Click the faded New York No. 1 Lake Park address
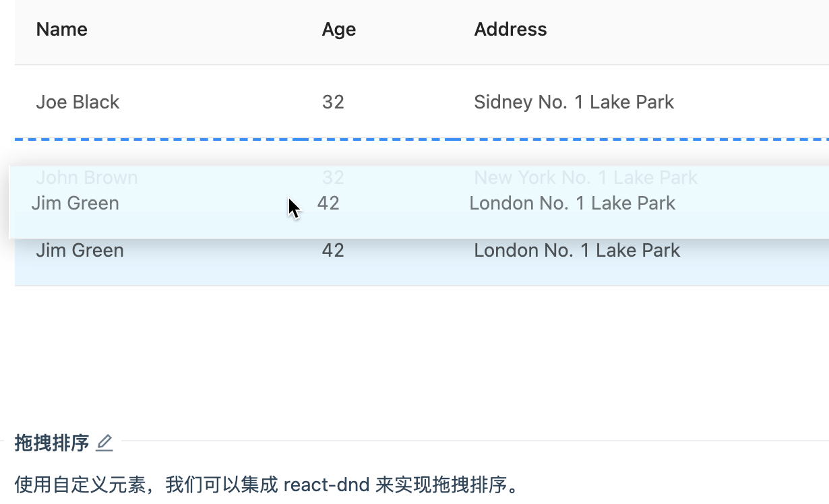 tap(586, 177)
